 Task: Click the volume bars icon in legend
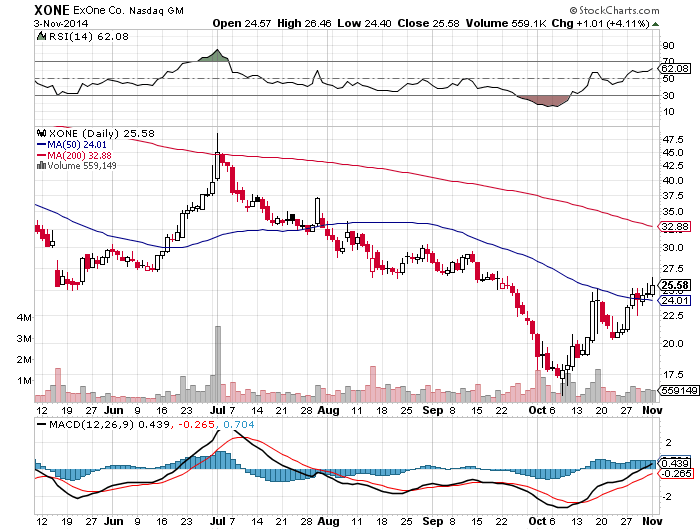[42, 166]
